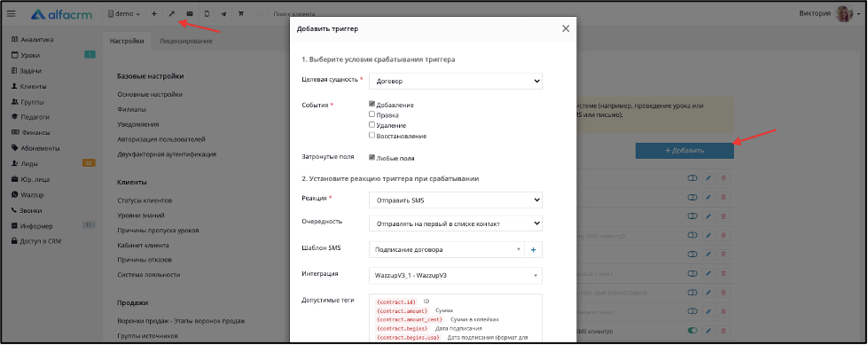Open the Целевая сущность dropdown showing Договор

pyautogui.click(x=456, y=81)
